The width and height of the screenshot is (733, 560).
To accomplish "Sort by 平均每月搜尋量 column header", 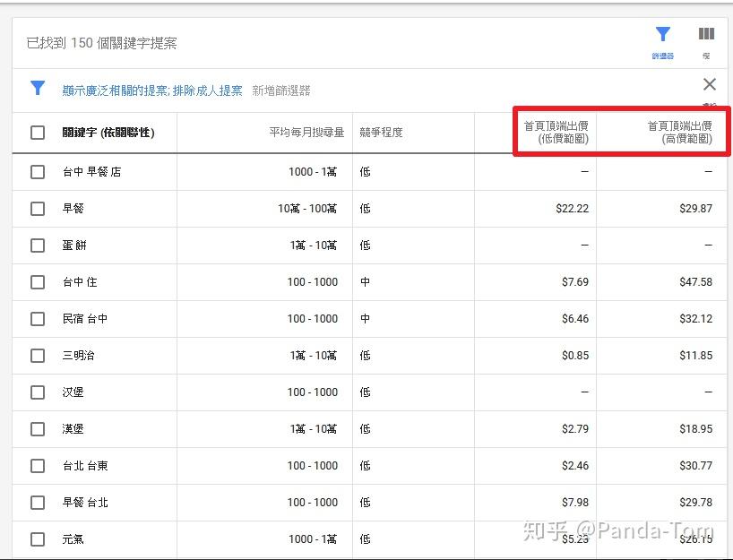I will point(306,133).
